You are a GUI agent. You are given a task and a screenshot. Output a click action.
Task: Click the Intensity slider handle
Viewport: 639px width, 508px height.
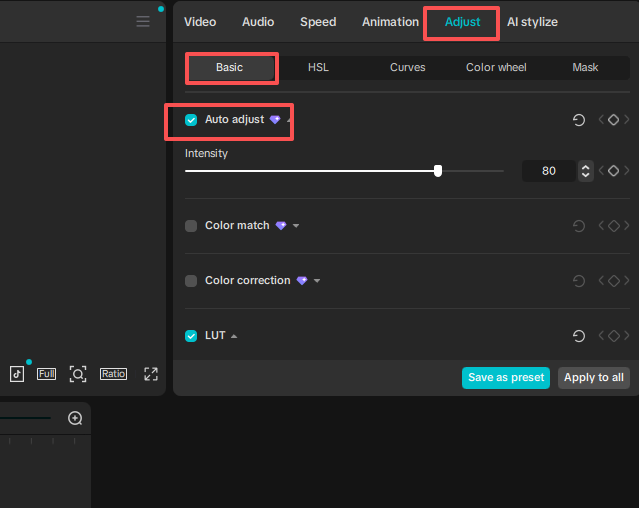click(x=438, y=171)
